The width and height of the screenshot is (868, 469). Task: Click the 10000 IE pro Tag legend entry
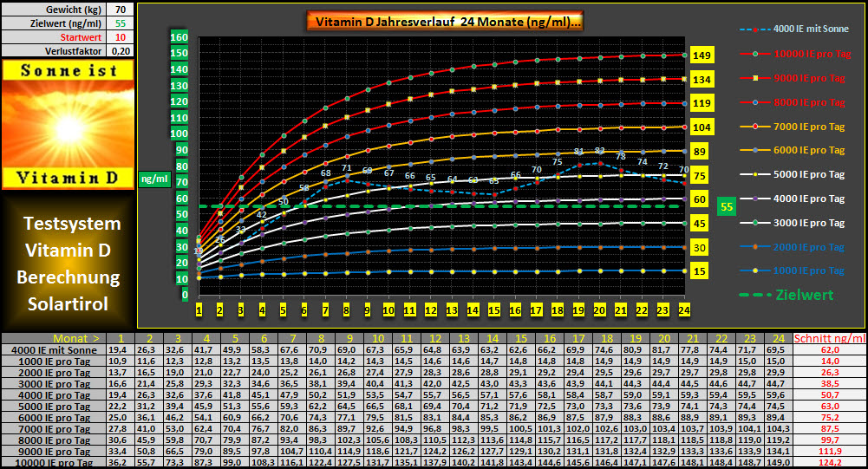click(x=793, y=54)
